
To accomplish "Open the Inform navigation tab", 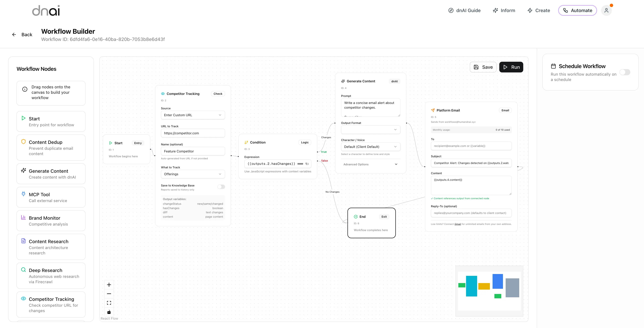I will (x=504, y=11).
